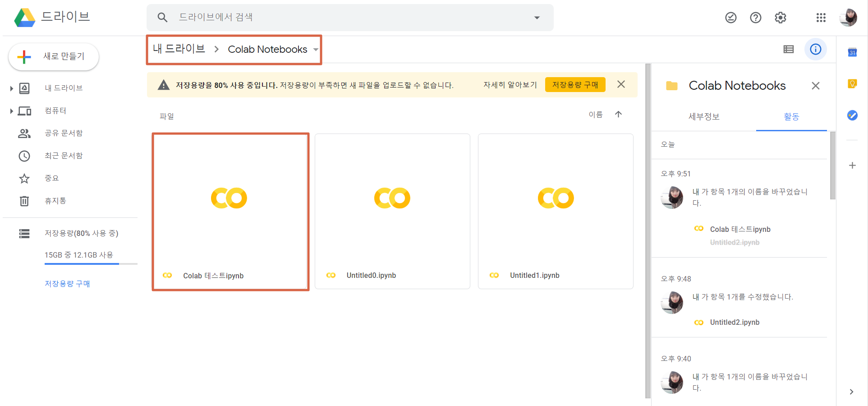This screenshot has width=868, height=406.
Task: Expand the 내 드라이브 tree arrow
Action: click(11, 88)
